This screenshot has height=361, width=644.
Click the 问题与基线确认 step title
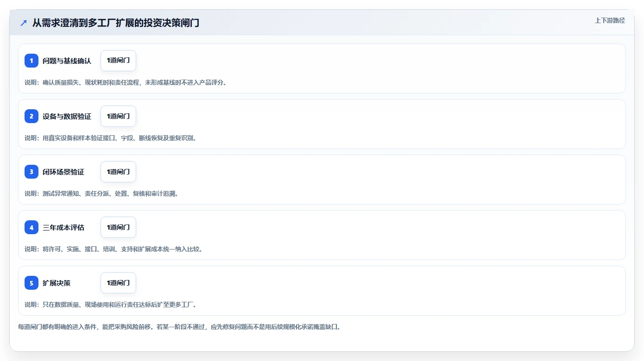click(67, 61)
